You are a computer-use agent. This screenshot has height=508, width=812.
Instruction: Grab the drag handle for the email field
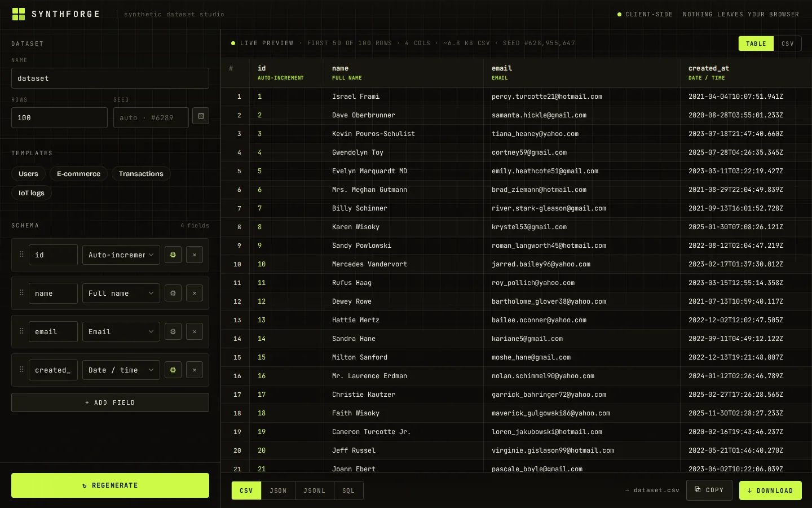(21, 331)
